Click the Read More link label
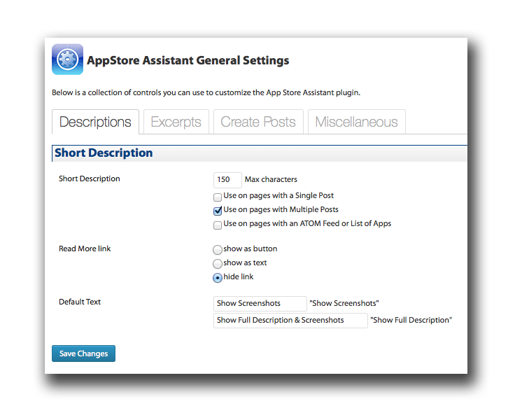This screenshot has height=420, width=522. pos(85,248)
